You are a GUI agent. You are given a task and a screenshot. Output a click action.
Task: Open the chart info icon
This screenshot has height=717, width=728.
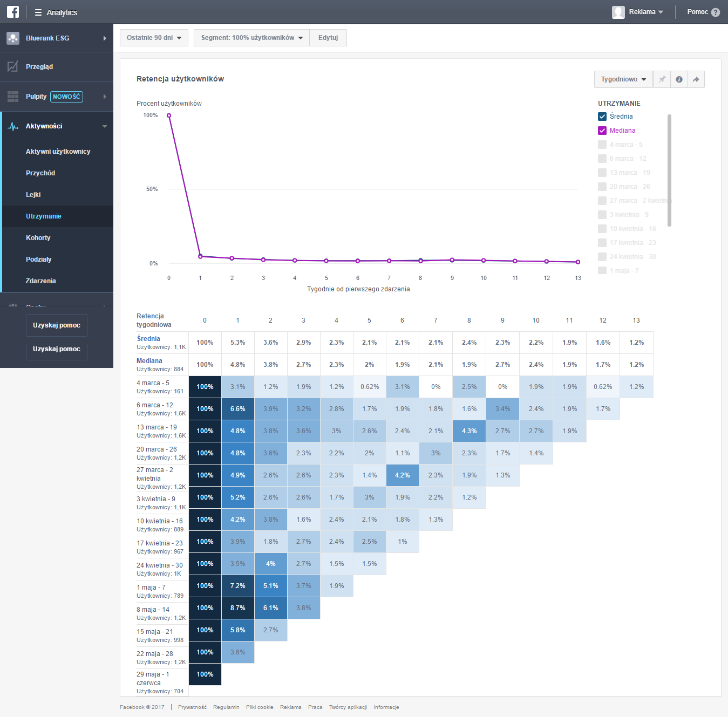point(679,79)
